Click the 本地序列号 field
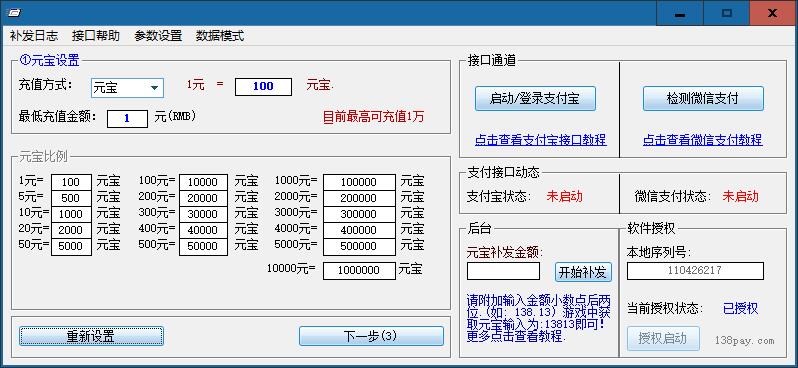The height and width of the screenshot is (368, 798). [x=695, y=271]
